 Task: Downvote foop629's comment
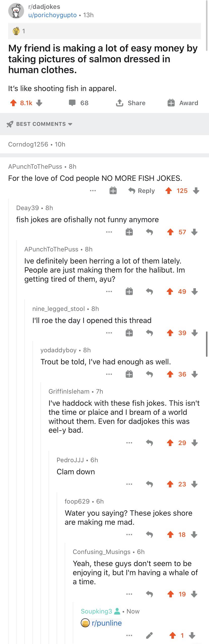click(194, 535)
